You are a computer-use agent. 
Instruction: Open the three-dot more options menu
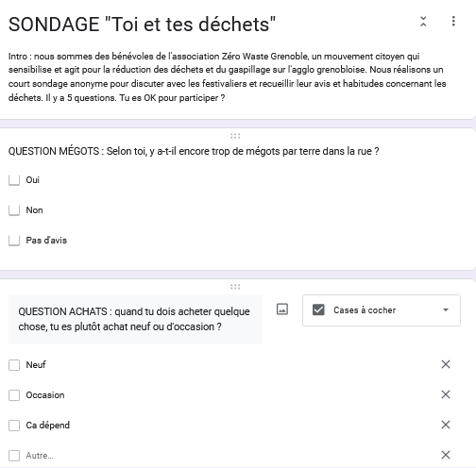(x=453, y=22)
